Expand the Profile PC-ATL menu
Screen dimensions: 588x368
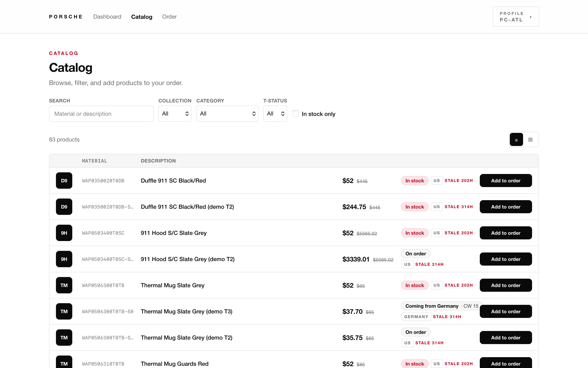(x=516, y=17)
